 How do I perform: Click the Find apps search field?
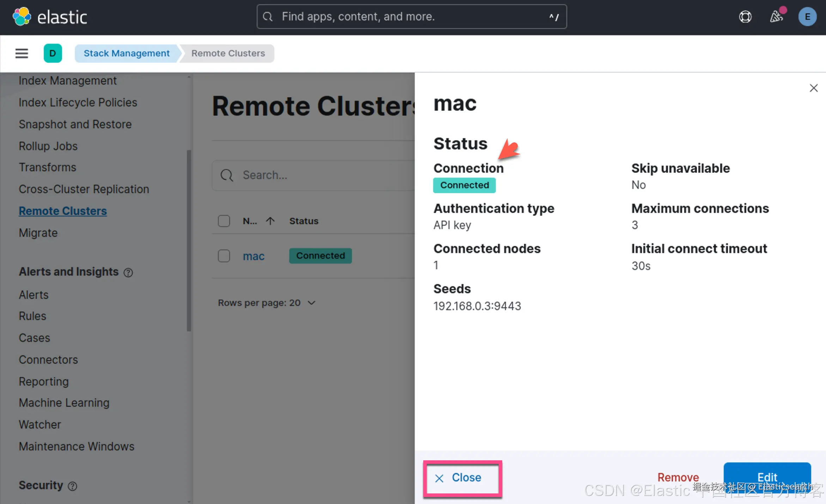point(411,17)
